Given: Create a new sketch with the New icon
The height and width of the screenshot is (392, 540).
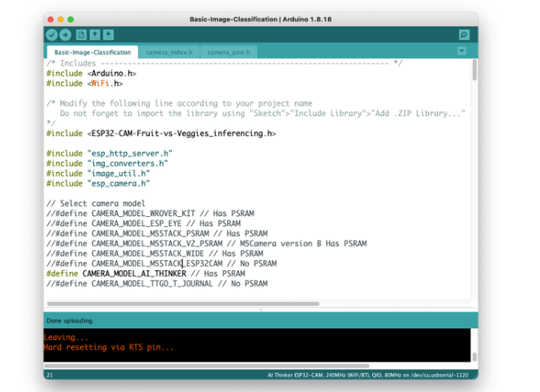Looking at the screenshot, I should click(x=81, y=34).
